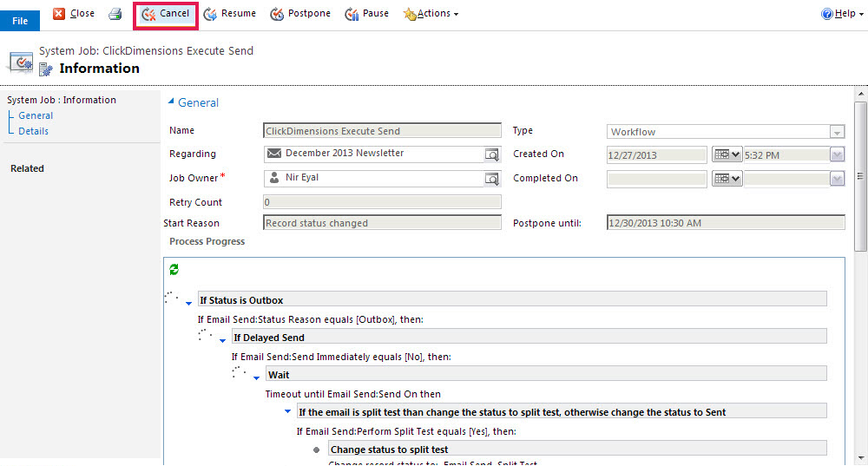The image size is (868, 466).
Task: Collapse the If Status is Outbox step
Action: coord(188,303)
